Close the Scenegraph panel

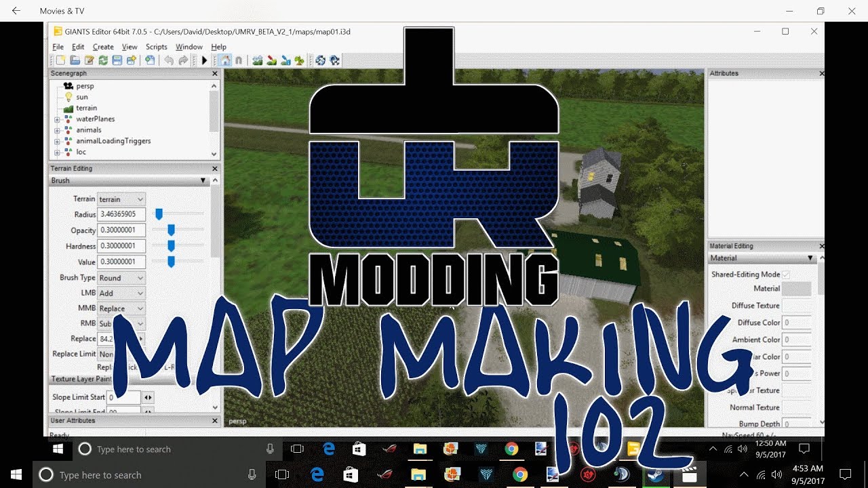(x=215, y=73)
